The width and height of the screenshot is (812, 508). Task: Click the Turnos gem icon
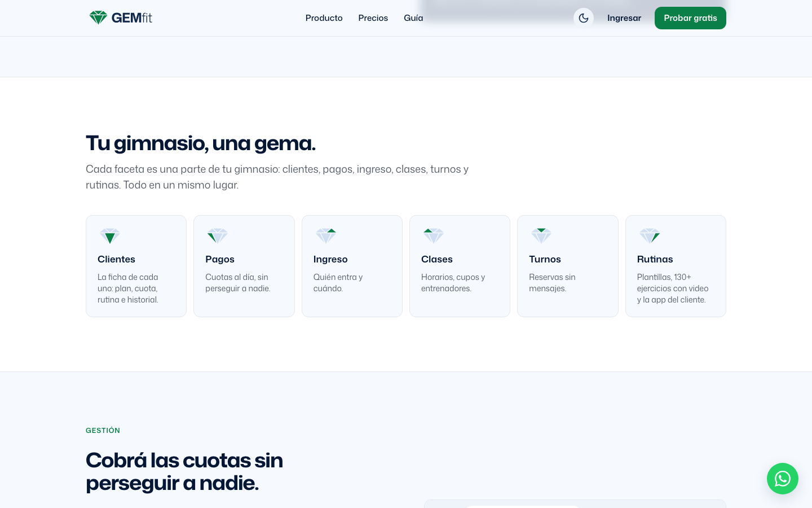coord(541,236)
